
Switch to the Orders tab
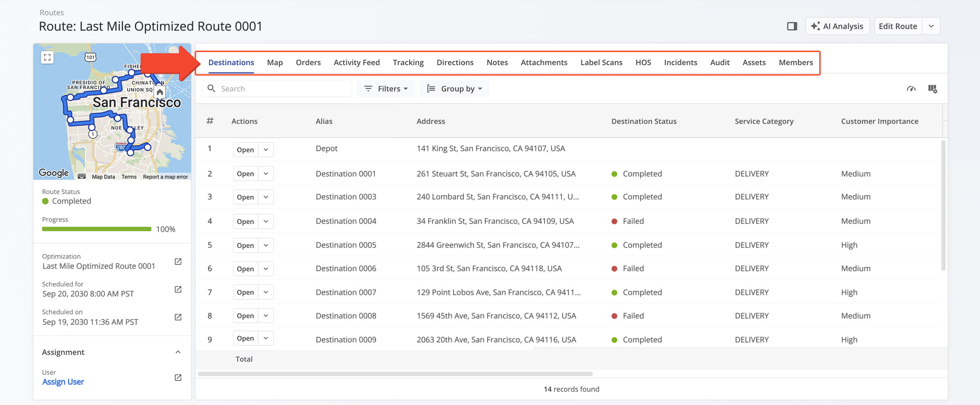[x=308, y=63]
